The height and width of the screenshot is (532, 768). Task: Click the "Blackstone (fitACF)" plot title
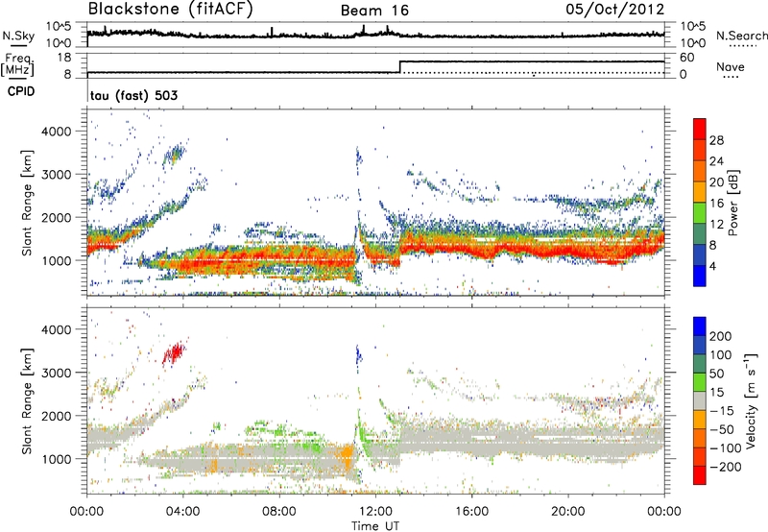(x=170, y=10)
